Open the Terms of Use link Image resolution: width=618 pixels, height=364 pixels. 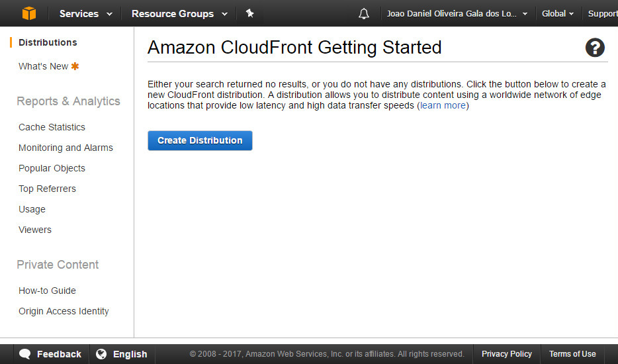[x=572, y=354]
